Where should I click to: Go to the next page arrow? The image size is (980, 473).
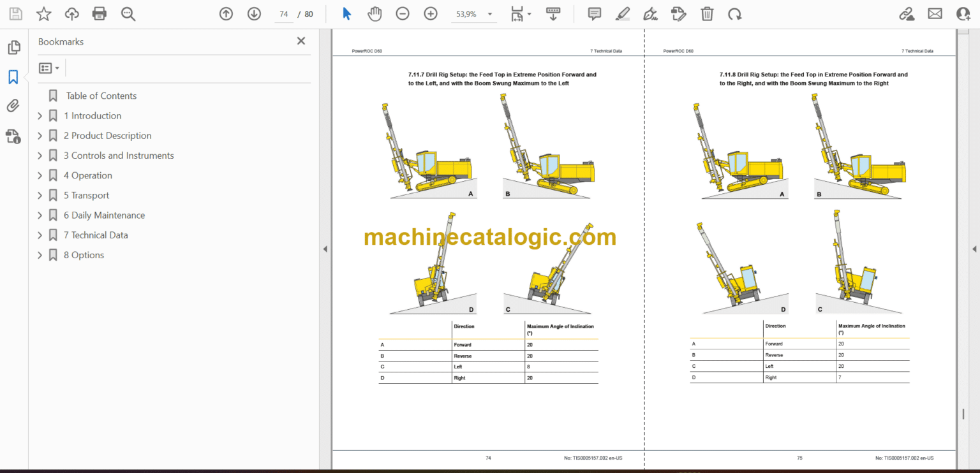(255, 14)
